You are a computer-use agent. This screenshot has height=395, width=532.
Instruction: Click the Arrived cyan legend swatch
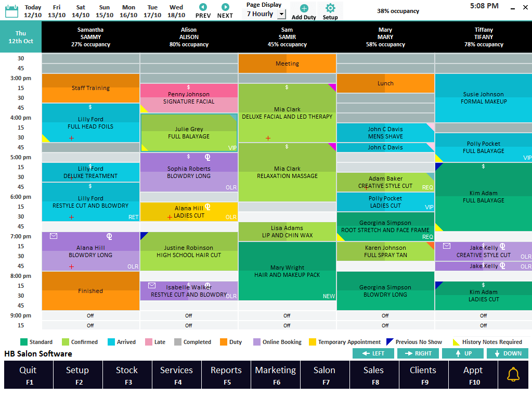[111, 342]
